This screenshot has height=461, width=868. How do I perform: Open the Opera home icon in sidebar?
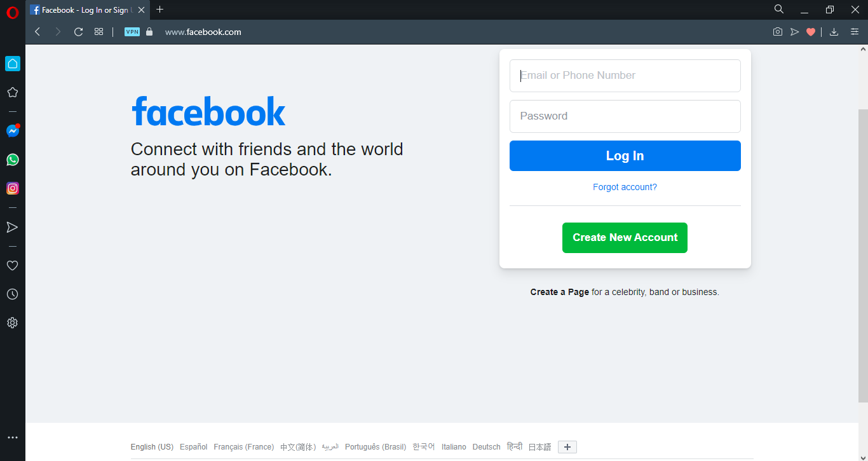point(12,64)
